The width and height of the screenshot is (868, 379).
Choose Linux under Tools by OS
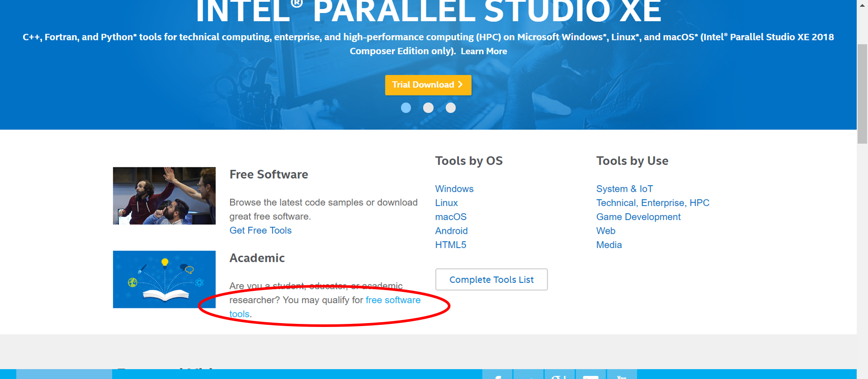click(446, 203)
